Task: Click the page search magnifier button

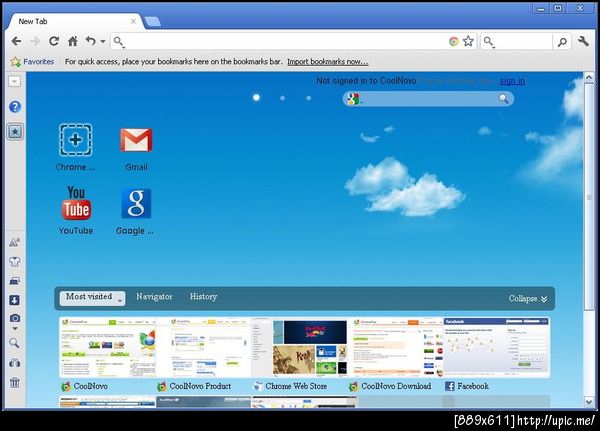Action: [504, 99]
